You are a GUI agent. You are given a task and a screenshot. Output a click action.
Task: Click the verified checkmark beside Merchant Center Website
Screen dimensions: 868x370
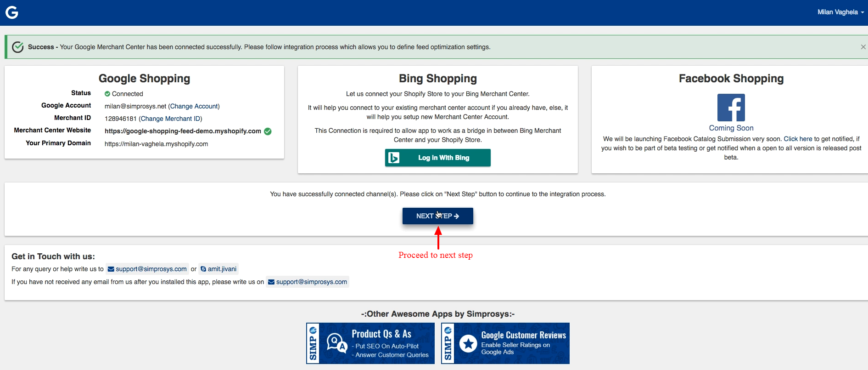tap(268, 131)
